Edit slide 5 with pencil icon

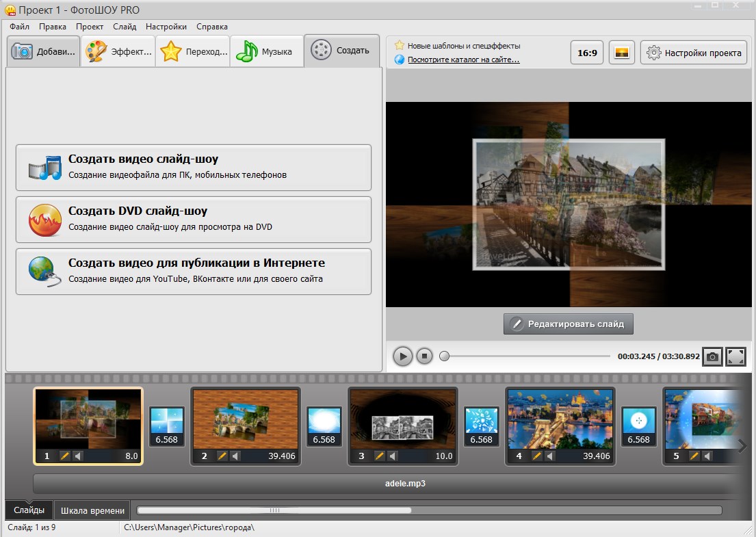tap(694, 456)
